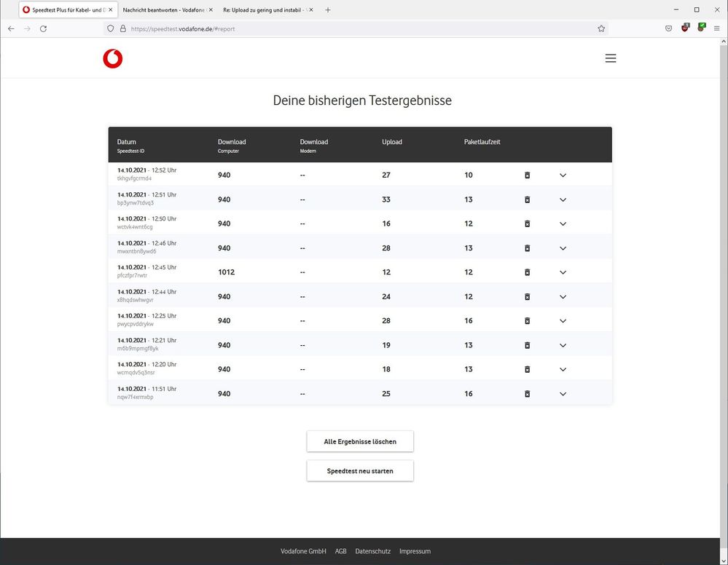Expand details of 12:46 Uhr result
The width and height of the screenshot is (728, 565).
(x=563, y=248)
